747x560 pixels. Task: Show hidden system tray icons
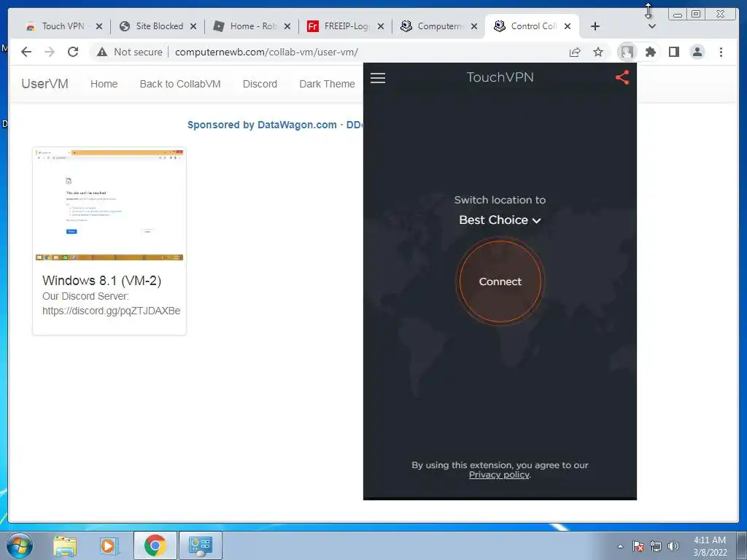click(x=620, y=546)
